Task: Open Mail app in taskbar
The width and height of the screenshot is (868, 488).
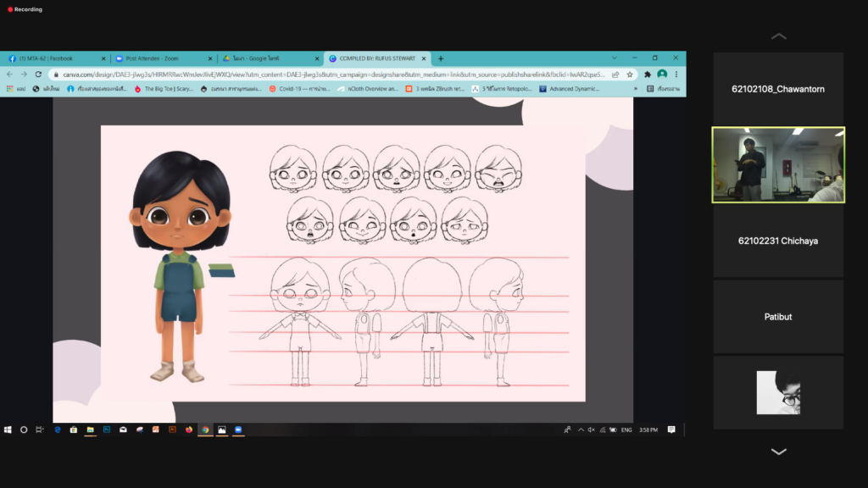Action: [x=123, y=430]
